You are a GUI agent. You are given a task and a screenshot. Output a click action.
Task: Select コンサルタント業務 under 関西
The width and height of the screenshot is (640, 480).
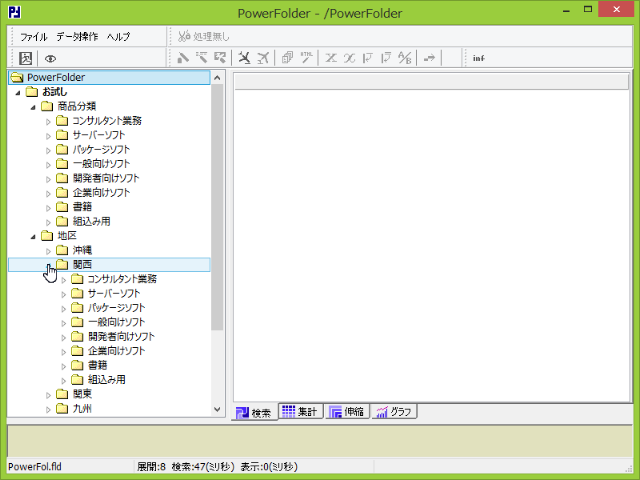click(122, 279)
